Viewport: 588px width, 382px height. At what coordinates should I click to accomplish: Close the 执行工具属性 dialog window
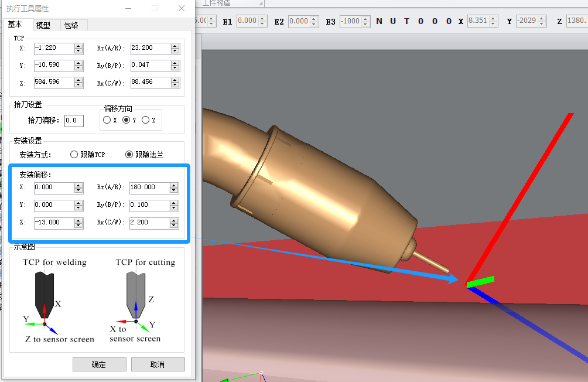click(x=182, y=8)
